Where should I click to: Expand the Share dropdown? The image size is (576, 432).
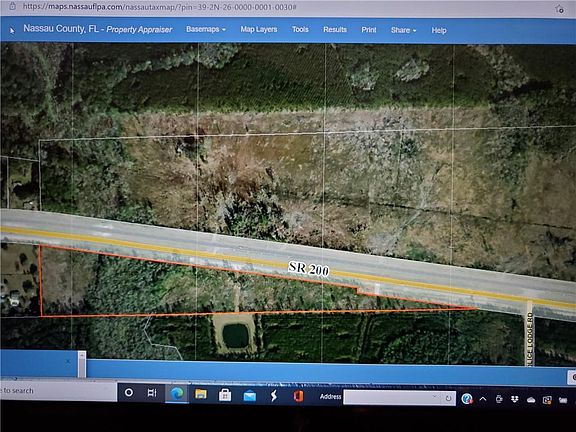point(403,30)
